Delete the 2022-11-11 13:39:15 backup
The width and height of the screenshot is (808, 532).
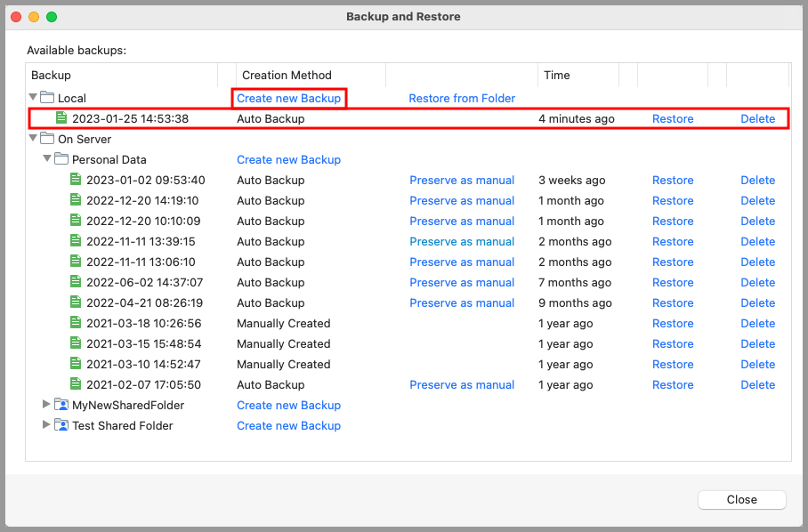[757, 241]
